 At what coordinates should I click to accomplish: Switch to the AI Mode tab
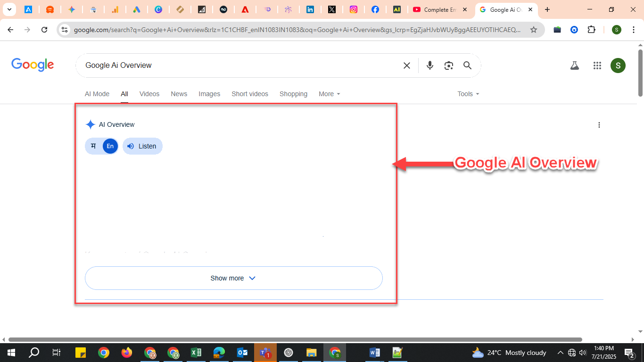pos(97,94)
